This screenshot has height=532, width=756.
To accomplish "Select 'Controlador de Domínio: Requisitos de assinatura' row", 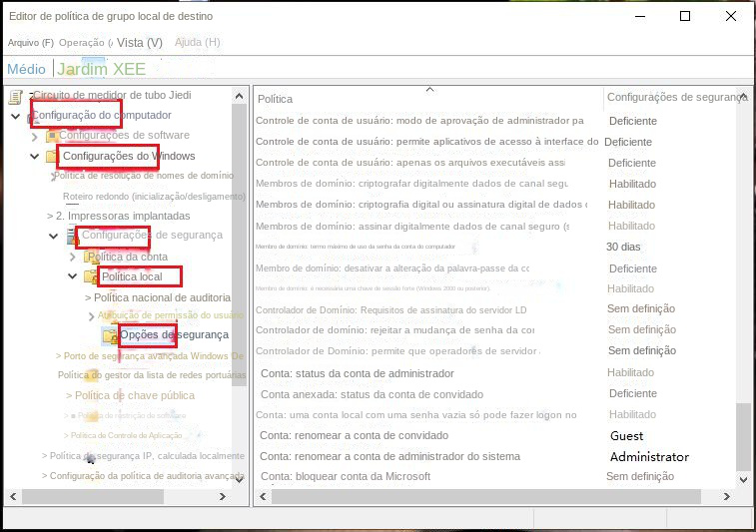I will (391, 310).
